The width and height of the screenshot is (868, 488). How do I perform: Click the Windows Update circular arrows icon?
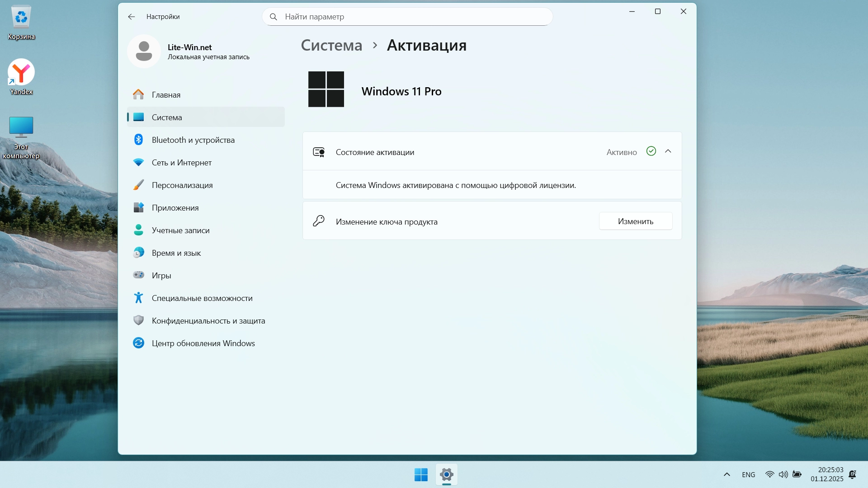138,343
